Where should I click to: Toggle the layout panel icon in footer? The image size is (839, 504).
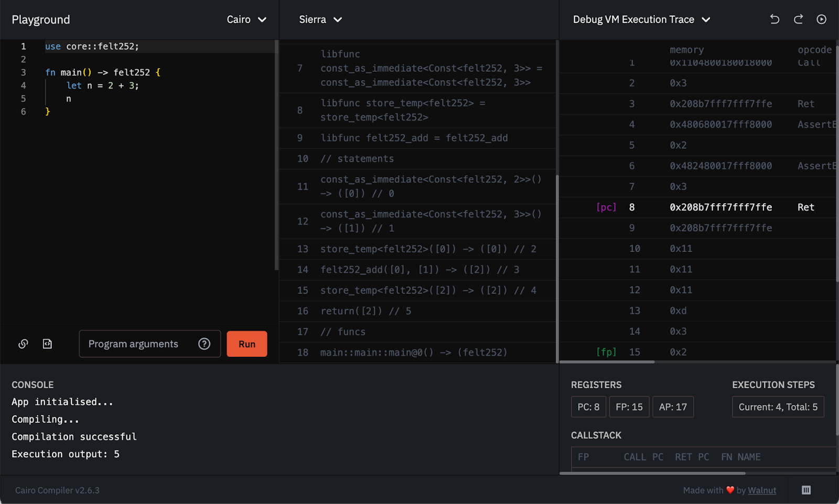point(806,490)
